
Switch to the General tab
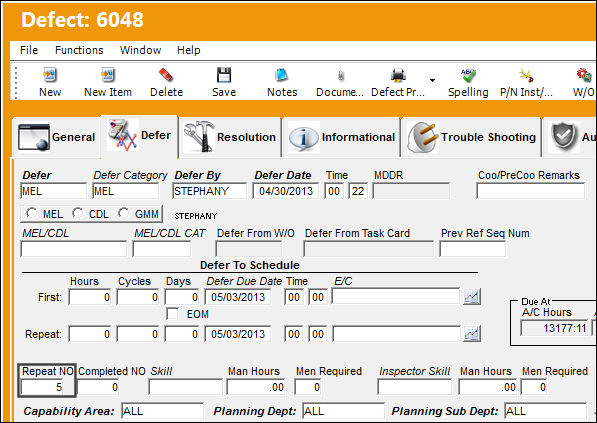pyautogui.click(x=56, y=137)
